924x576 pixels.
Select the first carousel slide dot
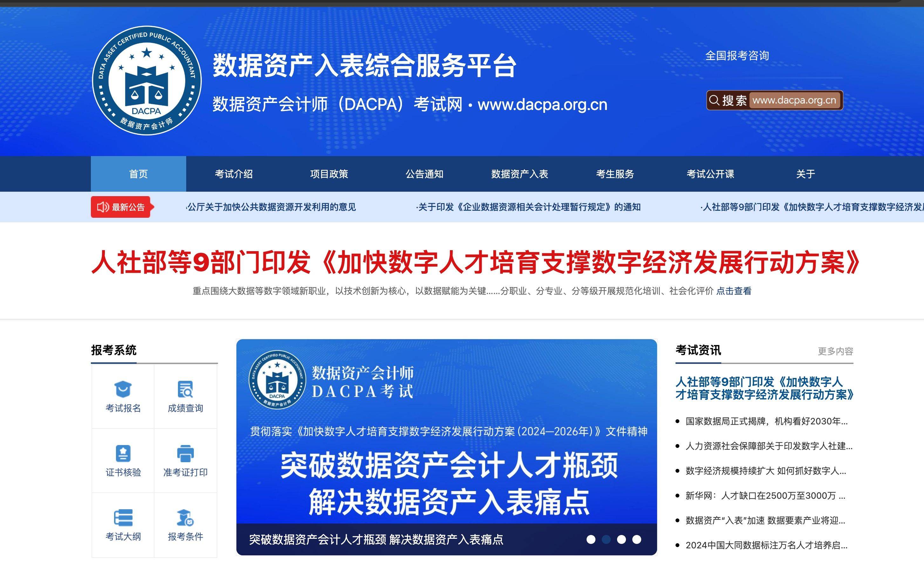591,539
